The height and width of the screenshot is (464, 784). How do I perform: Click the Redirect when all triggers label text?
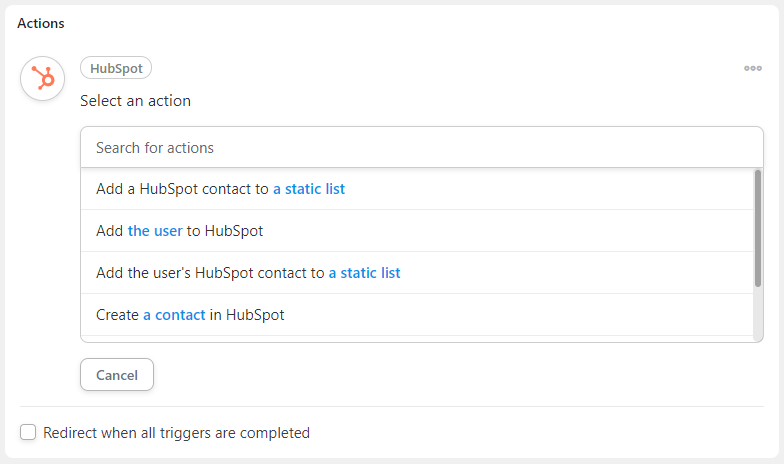176,432
